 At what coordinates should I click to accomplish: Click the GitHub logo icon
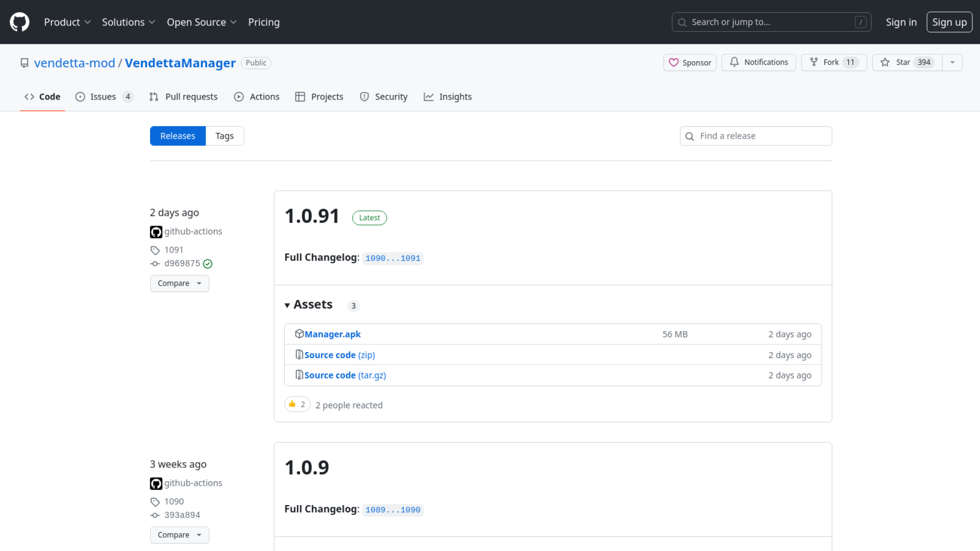(x=19, y=22)
